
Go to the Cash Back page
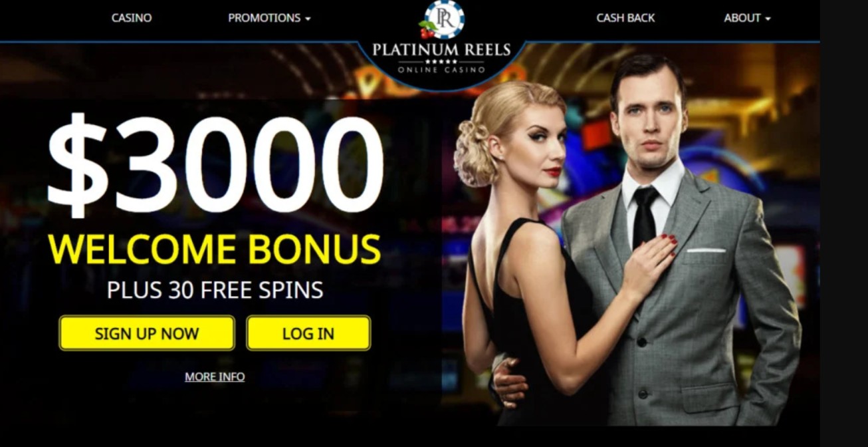pyautogui.click(x=625, y=18)
